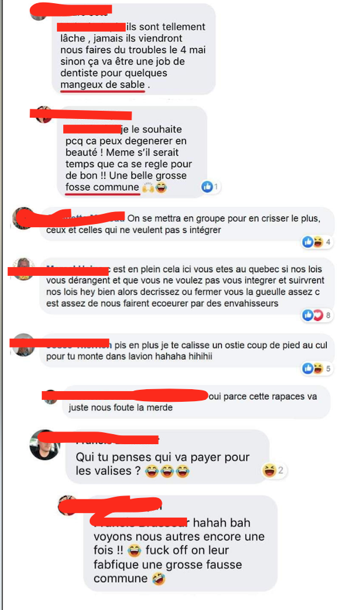Click the crying-laughing emoji after 'fois !!'
The width and height of the screenshot is (364, 610).
(x=135, y=551)
